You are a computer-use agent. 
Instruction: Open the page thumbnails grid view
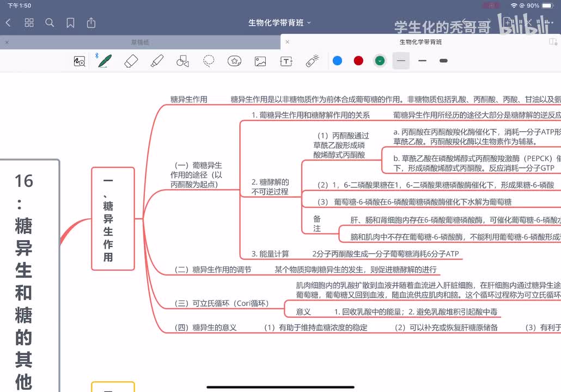click(29, 23)
